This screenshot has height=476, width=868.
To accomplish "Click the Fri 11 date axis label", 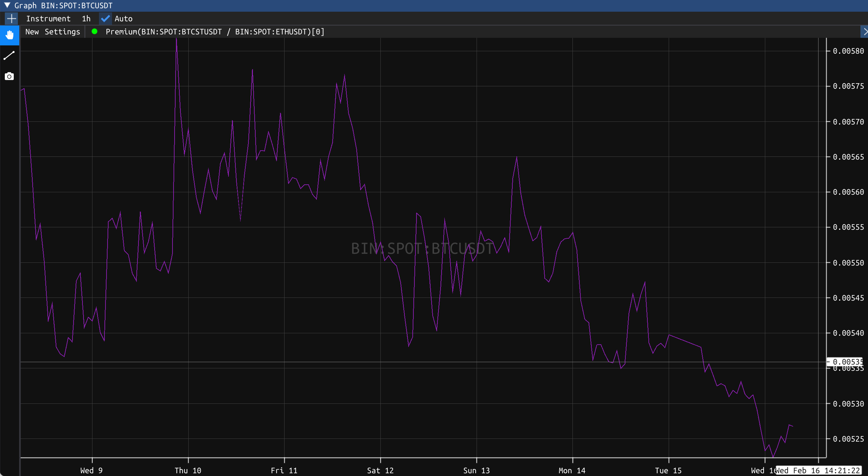I will pos(284,470).
